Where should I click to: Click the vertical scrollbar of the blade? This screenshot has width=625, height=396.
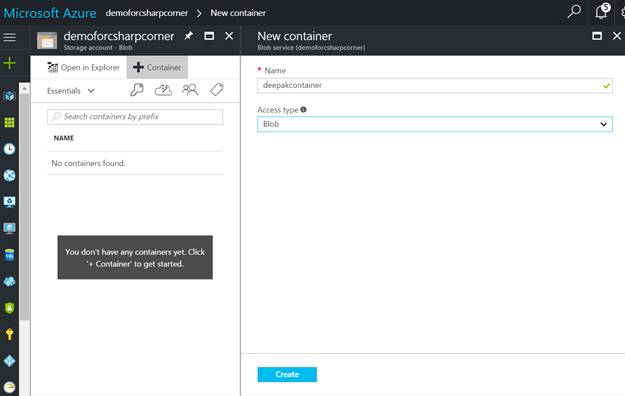24,207
